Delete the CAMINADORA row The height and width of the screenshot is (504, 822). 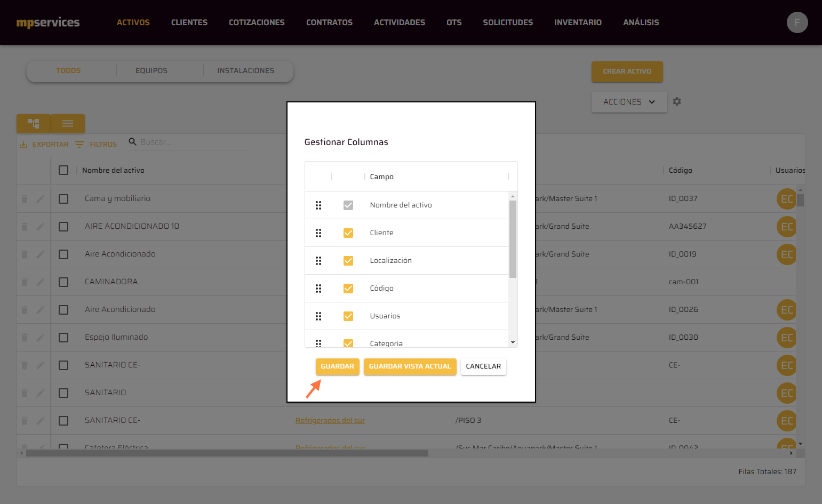click(x=25, y=282)
